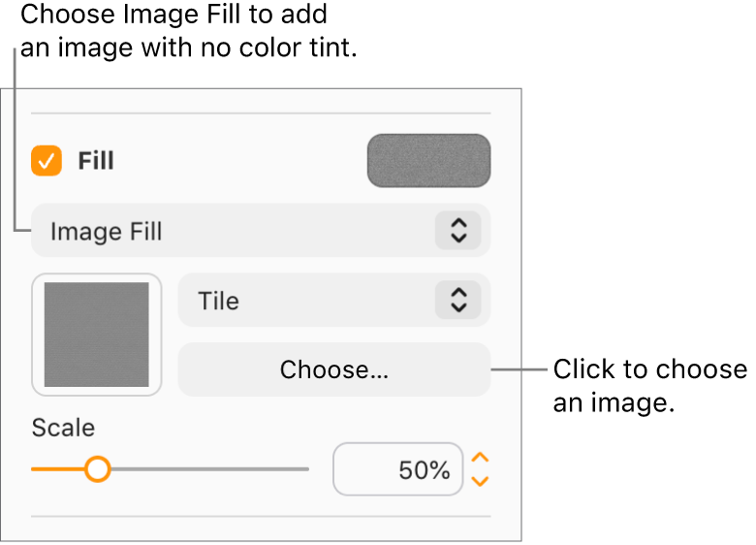Click the gray image preview thumbnail
Image resolution: width=756 pixels, height=545 pixels.
tap(97, 335)
